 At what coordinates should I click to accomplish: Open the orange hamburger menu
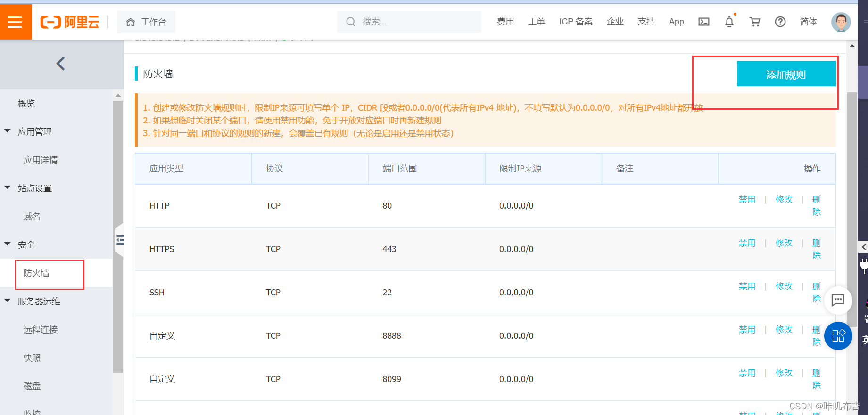pos(15,22)
